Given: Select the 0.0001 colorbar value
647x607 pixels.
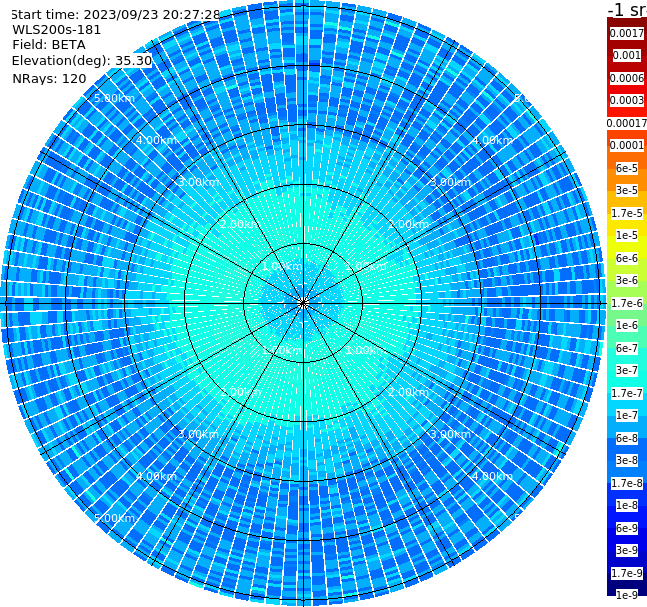Looking at the screenshot, I should 627,145.
